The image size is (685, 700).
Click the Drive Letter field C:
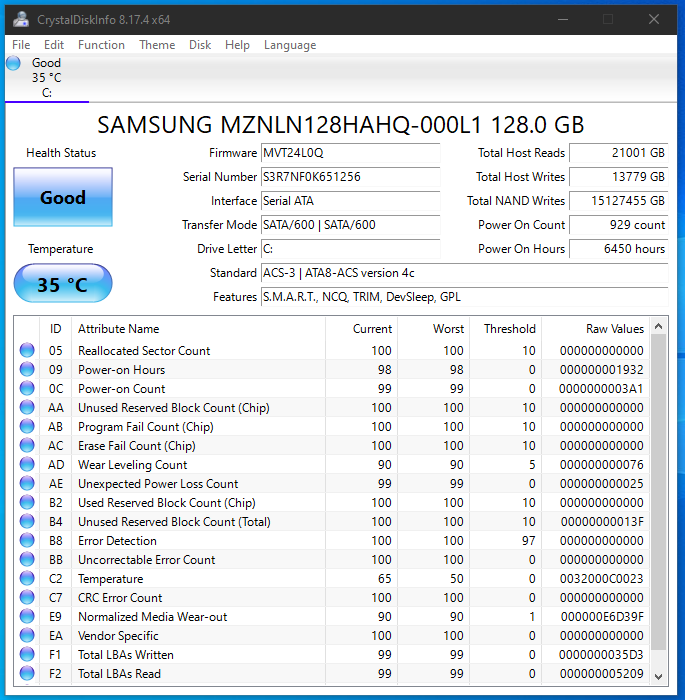click(x=351, y=249)
